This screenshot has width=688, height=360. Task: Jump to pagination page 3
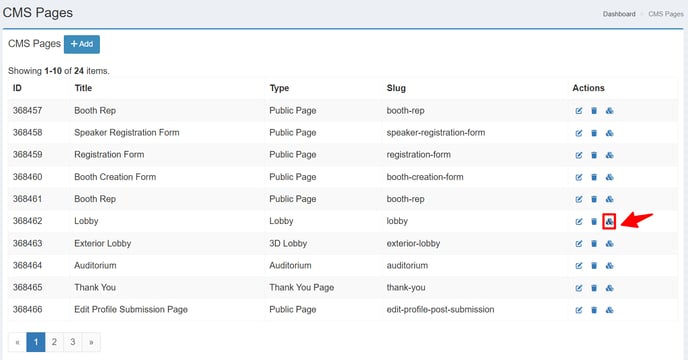coord(72,342)
